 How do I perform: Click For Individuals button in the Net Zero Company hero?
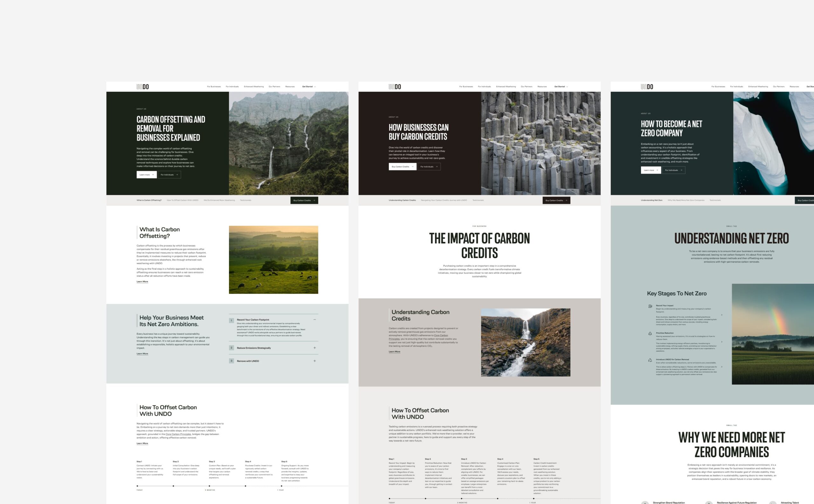click(673, 170)
